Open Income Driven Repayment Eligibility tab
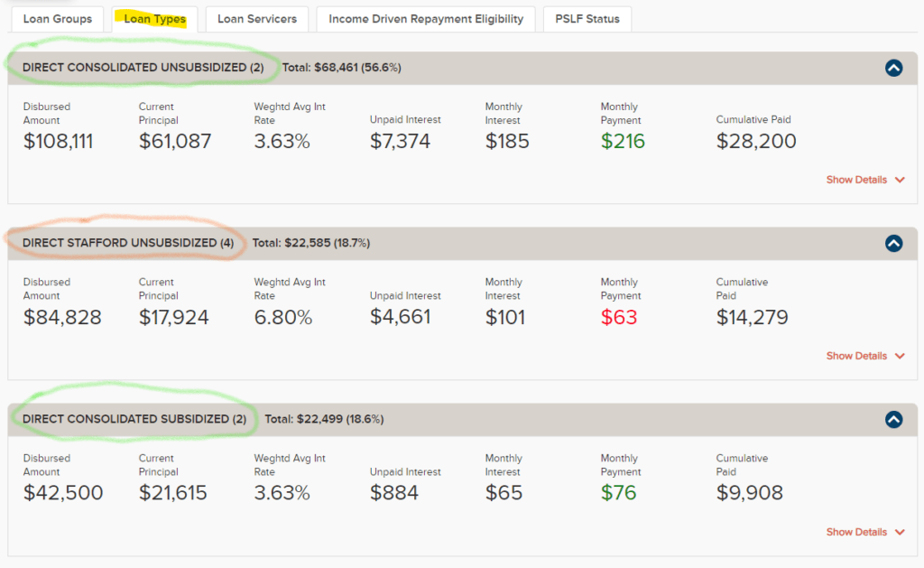This screenshot has width=924, height=568. click(426, 19)
